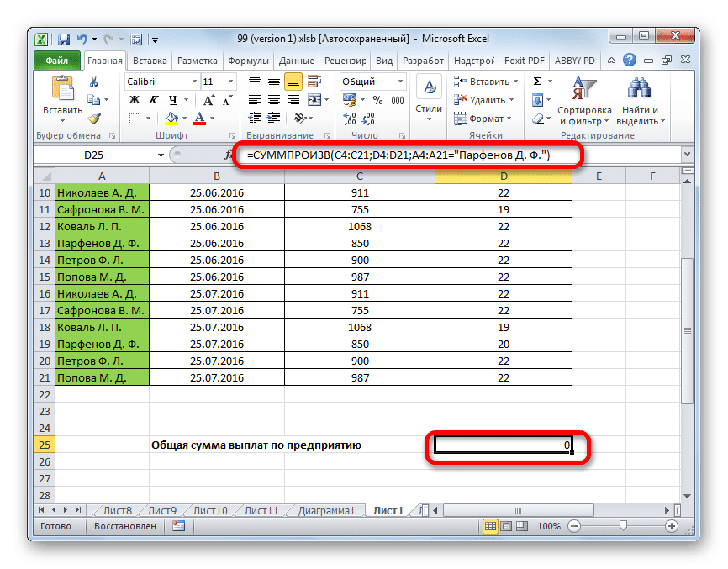Select the Format Painter brush icon
Screen dimensions: 728x569
[x=95, y=119]
